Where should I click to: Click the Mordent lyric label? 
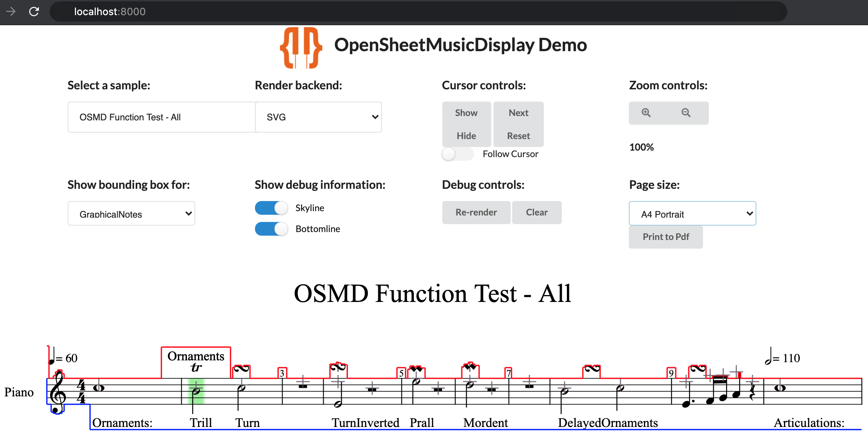click(x=486, y=423)
